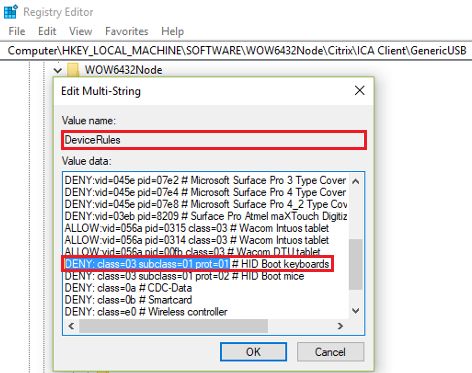Viewport: 472px width, 373px height.
Task: Click the pid=07e4 Surface Pro 4 line
Action: (205, 192)
